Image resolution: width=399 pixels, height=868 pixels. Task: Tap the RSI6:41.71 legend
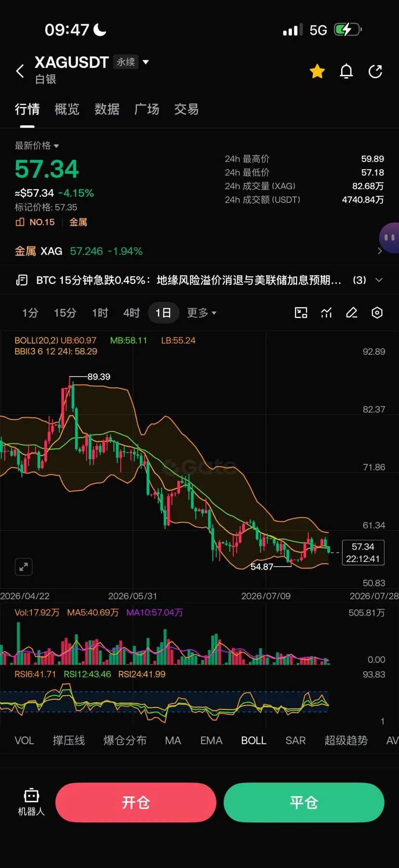(x=35, y=674)
